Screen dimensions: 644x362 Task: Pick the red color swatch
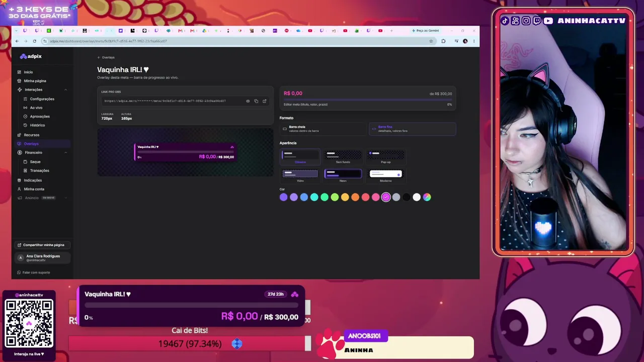click(x=365, y=197)
